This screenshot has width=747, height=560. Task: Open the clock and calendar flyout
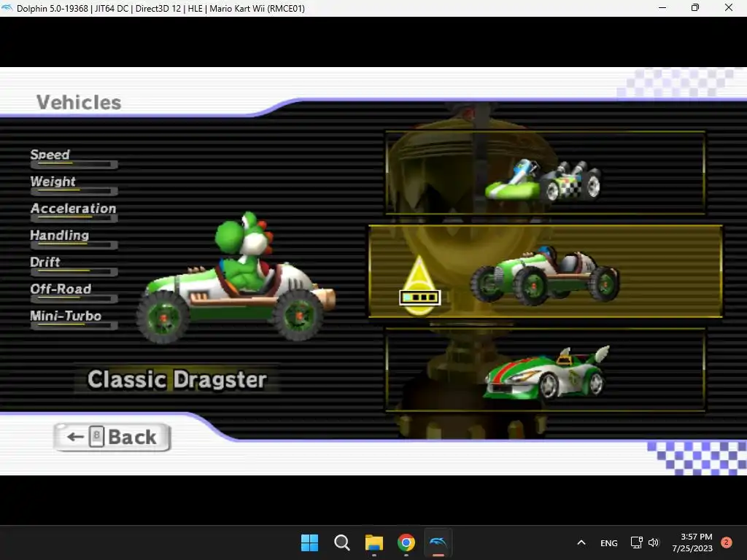[692, 542]
